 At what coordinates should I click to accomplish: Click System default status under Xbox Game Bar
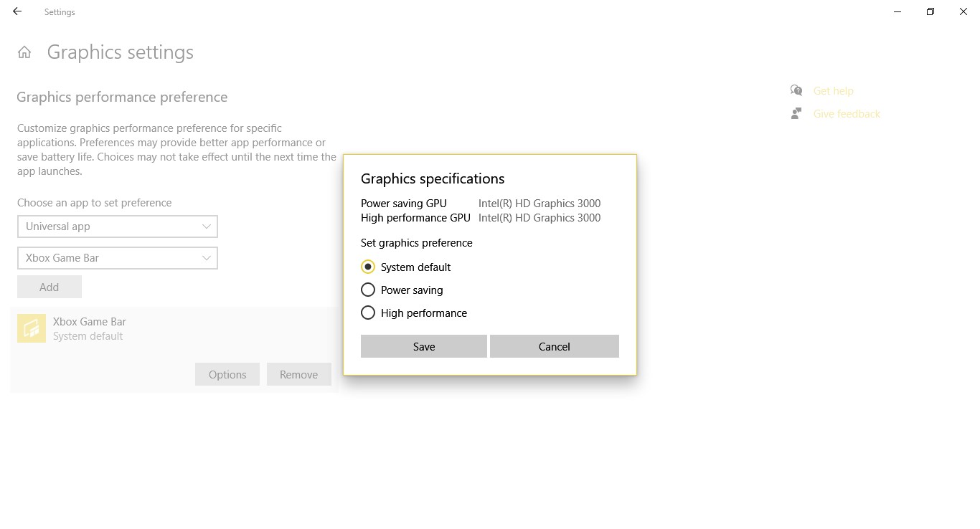coord(88,336)
